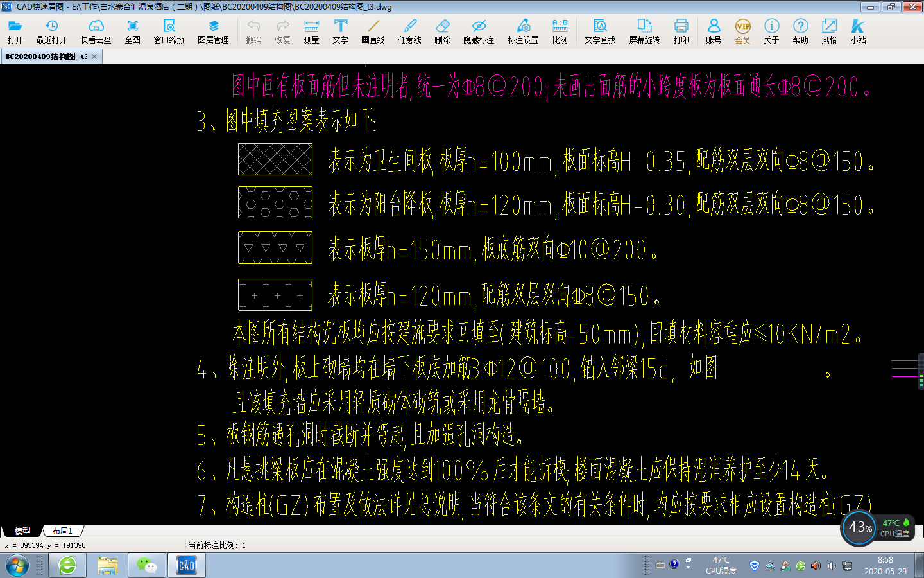
Task: Click the blue help tray icon
Action: click(674, 565)
